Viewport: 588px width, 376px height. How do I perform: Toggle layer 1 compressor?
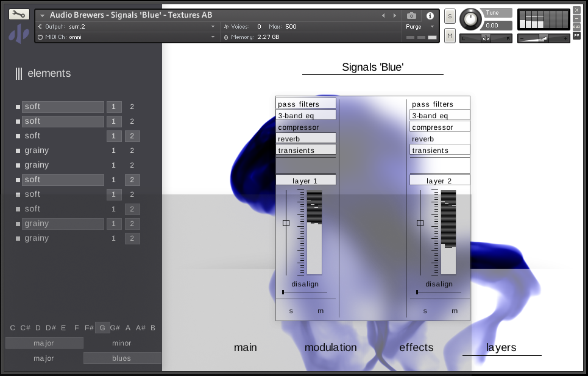tap(306, 127)
